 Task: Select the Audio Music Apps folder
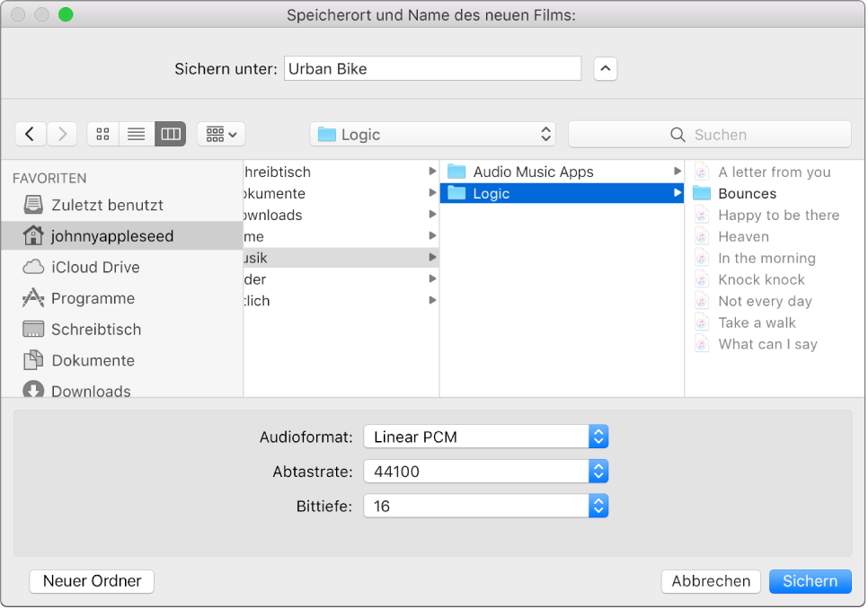562,172
